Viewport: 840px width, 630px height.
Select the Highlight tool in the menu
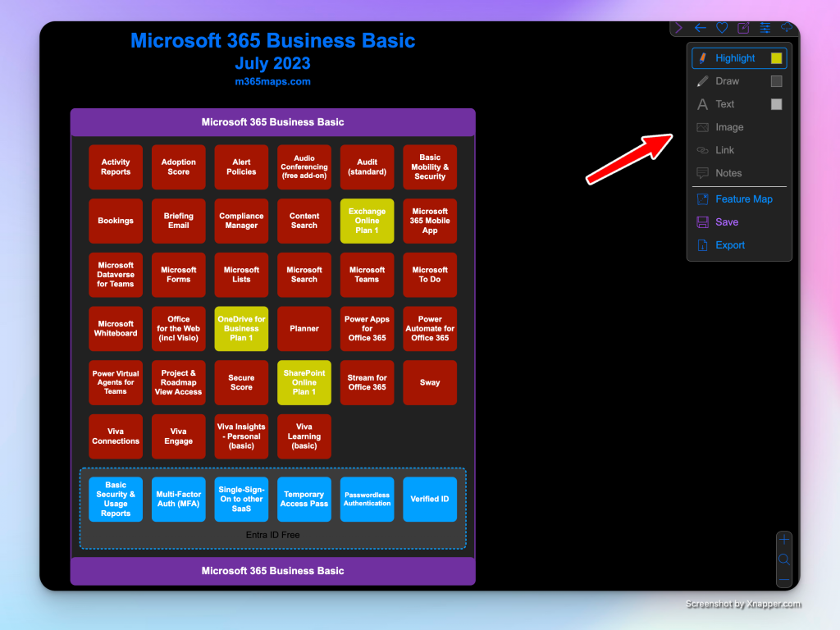pos(734,58)
